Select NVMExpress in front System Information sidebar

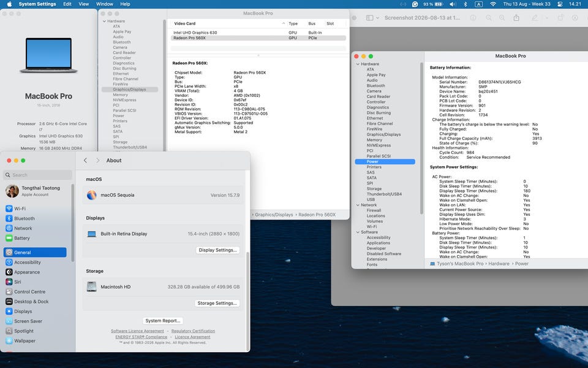pyautogui.click(x=379, y=145)
